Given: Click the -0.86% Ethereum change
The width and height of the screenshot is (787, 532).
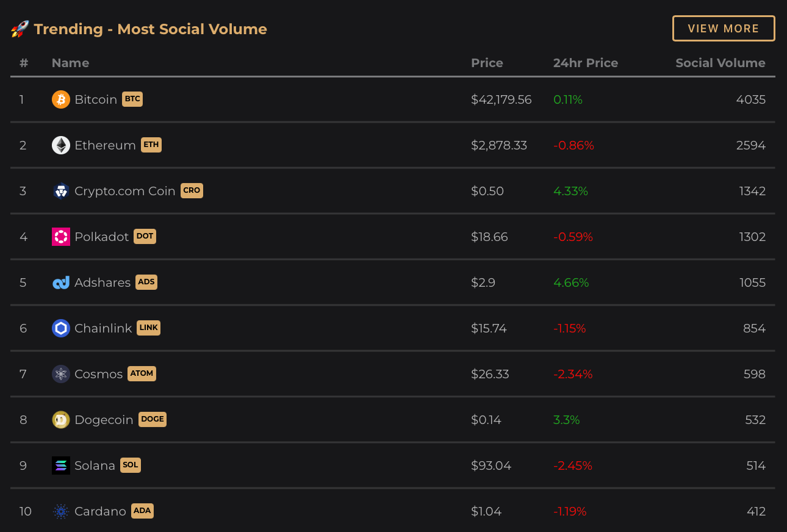Looking at the screenshot, I should pos(573,145).
